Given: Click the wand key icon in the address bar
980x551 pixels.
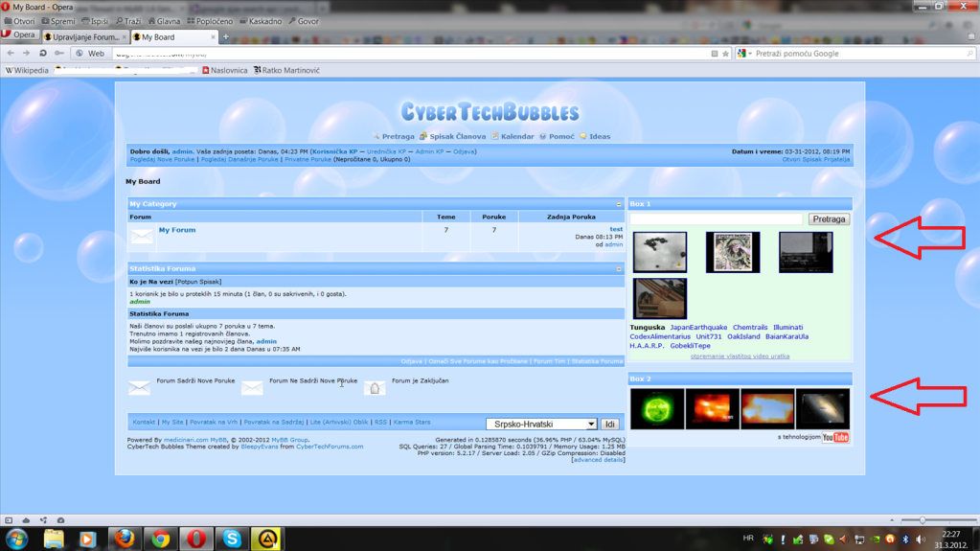Looking at the screenshot, I should (59, 53).
